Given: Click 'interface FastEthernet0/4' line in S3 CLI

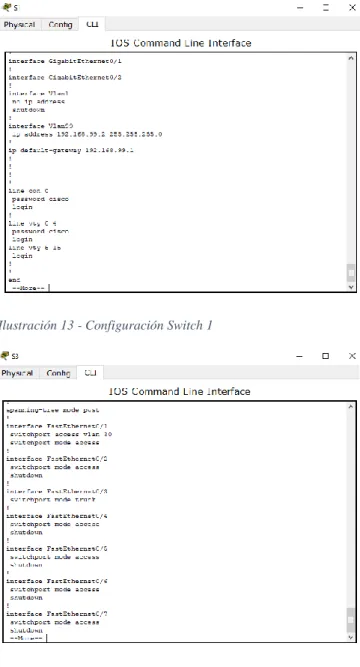Looking at the screenshot, I should (57, 516).
